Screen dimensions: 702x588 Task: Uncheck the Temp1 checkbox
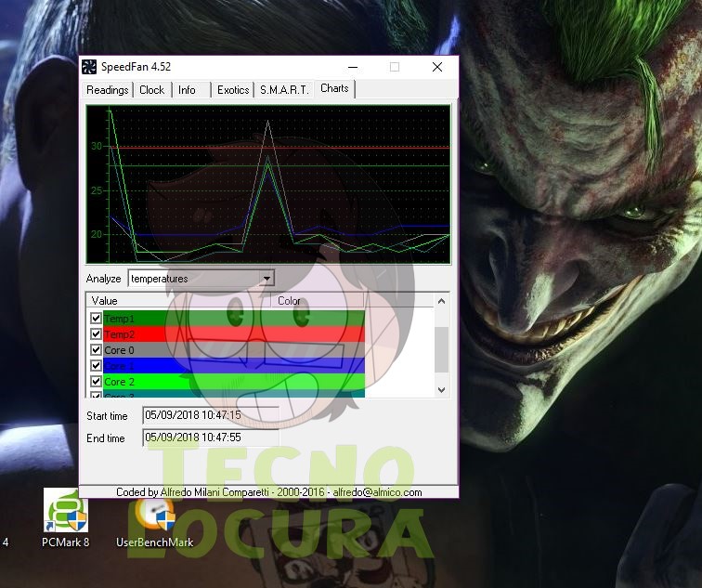pos(96,318)
